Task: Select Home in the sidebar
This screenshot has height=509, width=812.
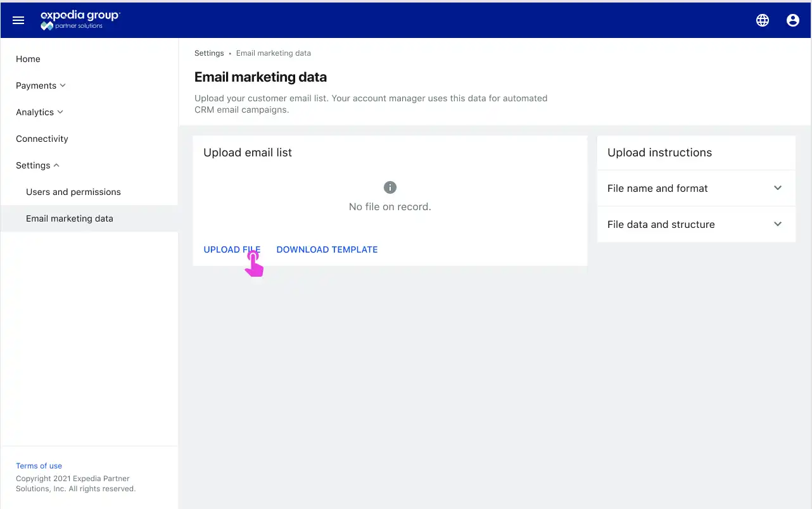Action: tap(28, 59)
